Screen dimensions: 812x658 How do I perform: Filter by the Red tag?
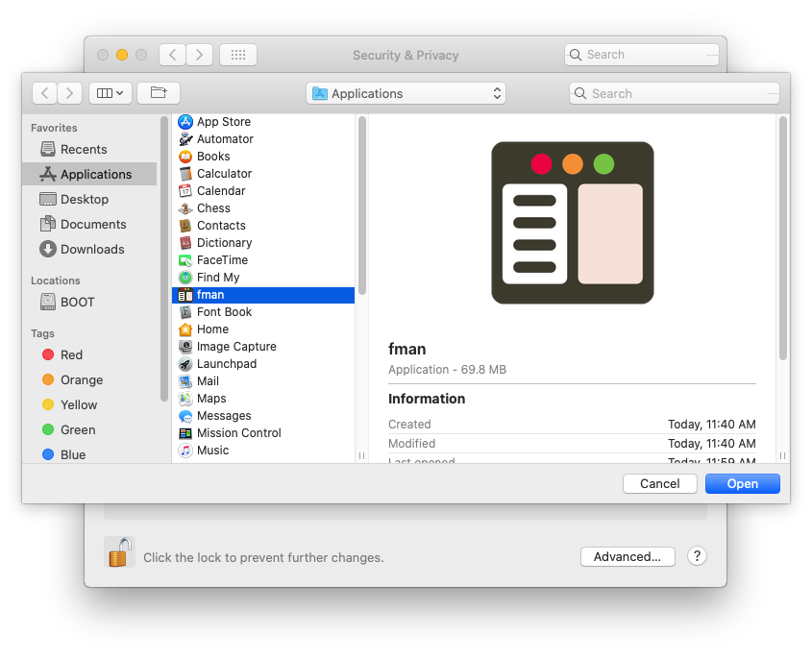pos(89,354)
